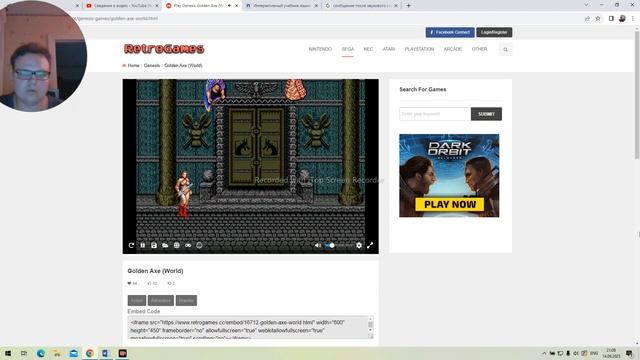Click the page vertical scrollbar
The height and width of the screenshot is (360, 640).
pyautogui.click(x=637, y=94)
